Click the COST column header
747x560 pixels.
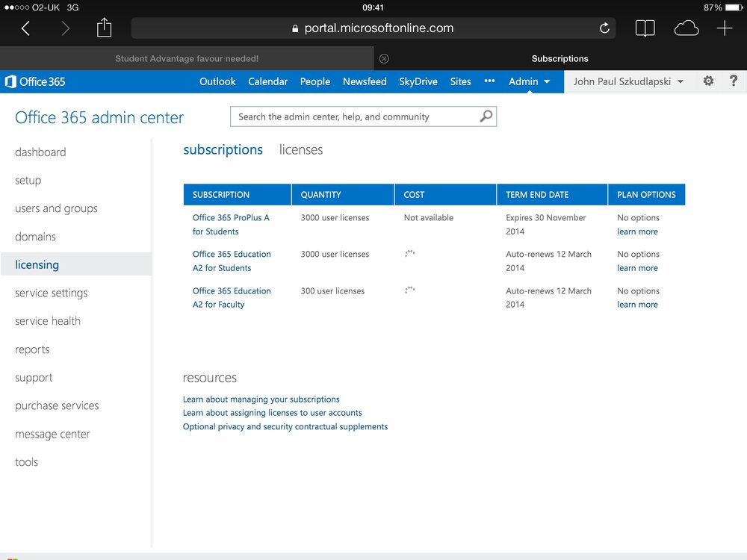click(x=445, y=194)
